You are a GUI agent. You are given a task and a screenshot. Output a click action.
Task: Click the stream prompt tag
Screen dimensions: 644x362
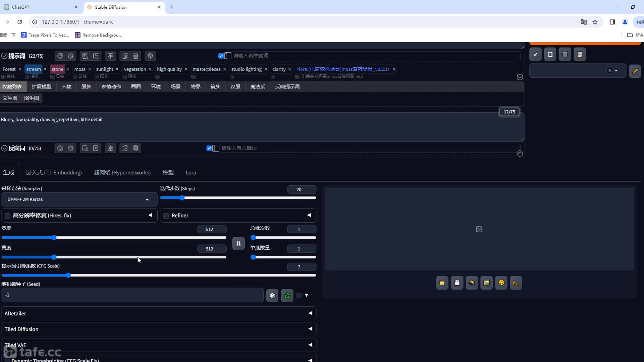point(34,69)
